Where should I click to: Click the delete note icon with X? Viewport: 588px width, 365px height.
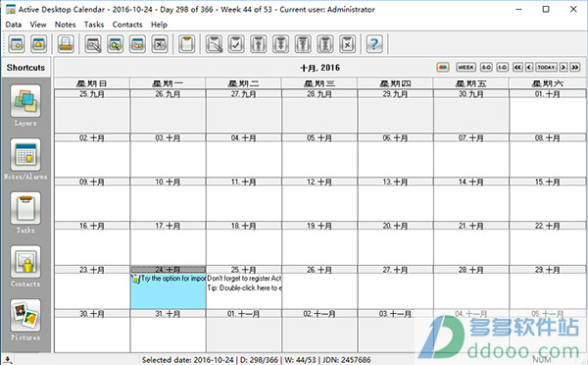click(160, 44)
